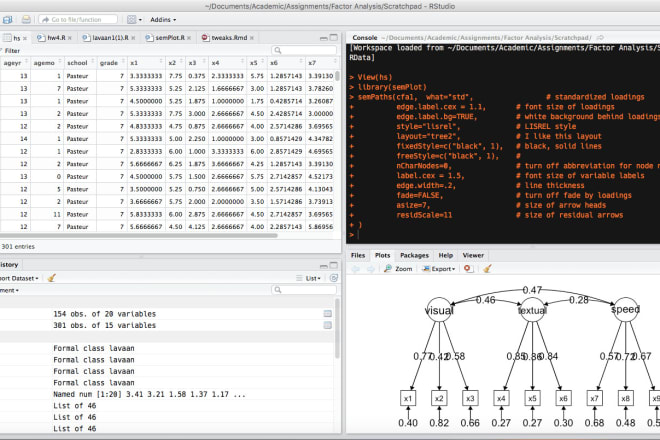
Task: Focus the Go to file/function field
Action: click(77, 19)
